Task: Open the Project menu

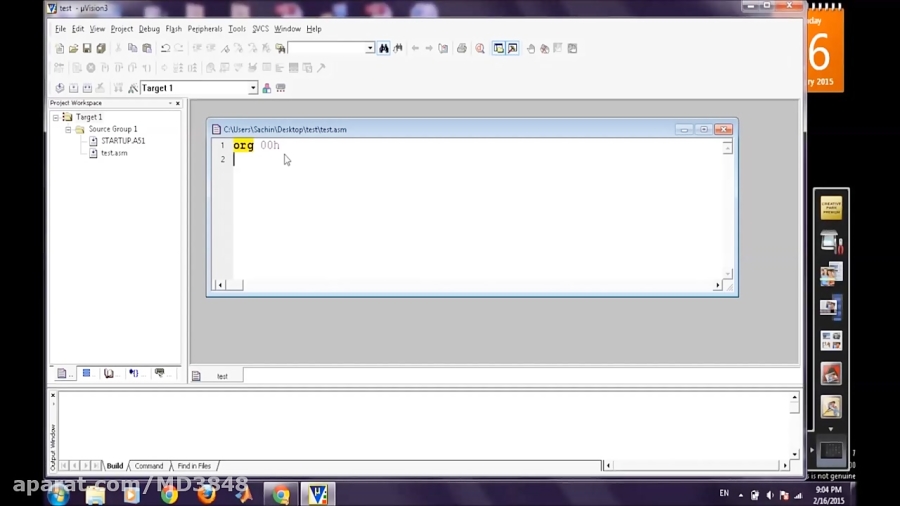Action: tap(122, 29)
